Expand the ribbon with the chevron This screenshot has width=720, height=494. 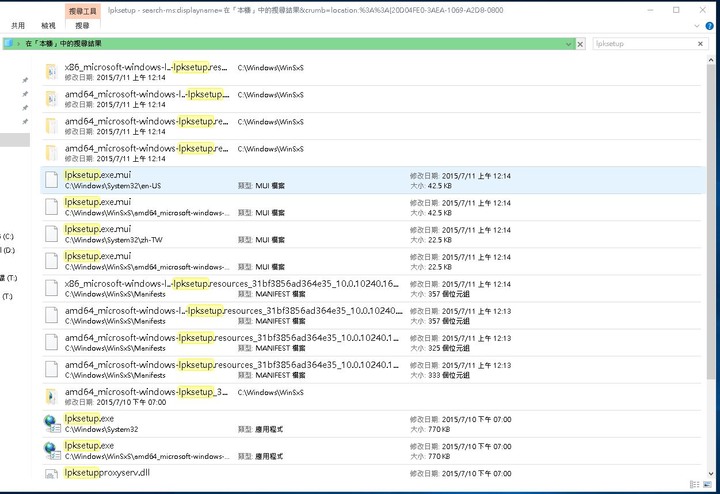click(x=697, y=26)
